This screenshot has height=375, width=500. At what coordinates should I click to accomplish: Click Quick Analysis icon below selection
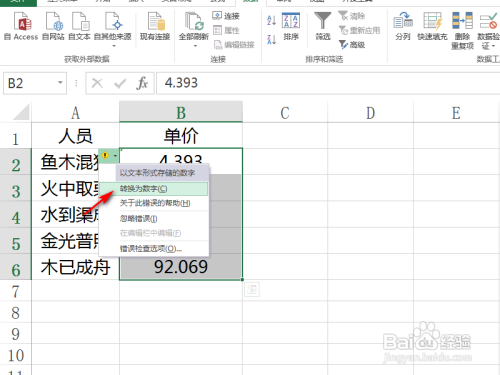[252, 289]
